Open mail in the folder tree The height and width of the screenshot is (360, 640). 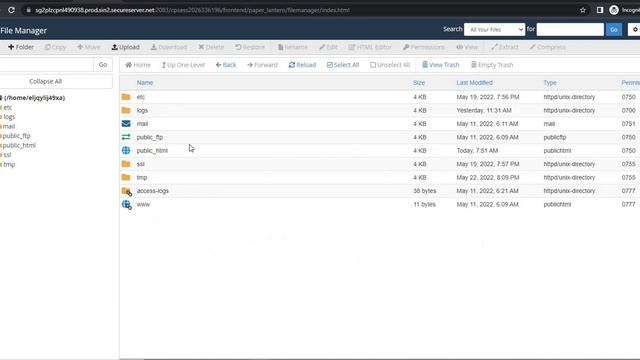click(x=9, y=126)
